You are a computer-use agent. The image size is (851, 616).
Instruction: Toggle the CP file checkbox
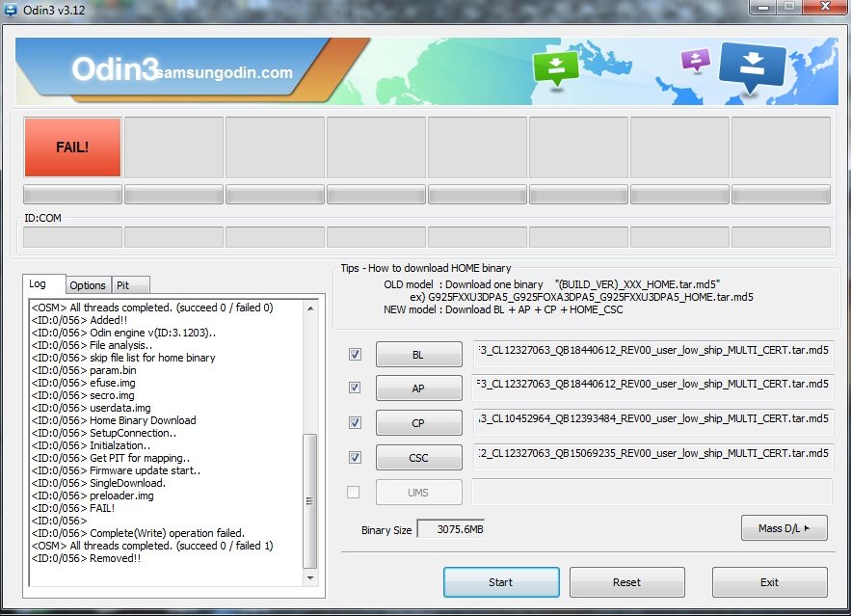(355, 422)
